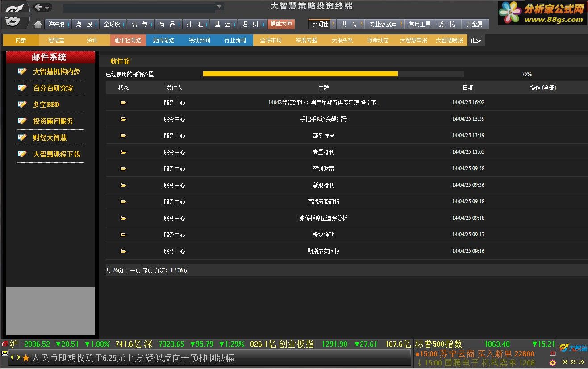Click the upward-arrow logo icon at top left
This screenshot has width=588, height=369.
tap(15, 8)
